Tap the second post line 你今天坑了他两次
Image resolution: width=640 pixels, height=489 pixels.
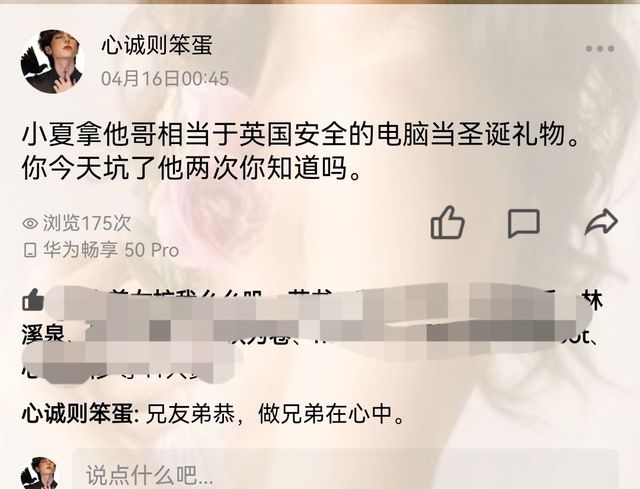coord(192,168)
